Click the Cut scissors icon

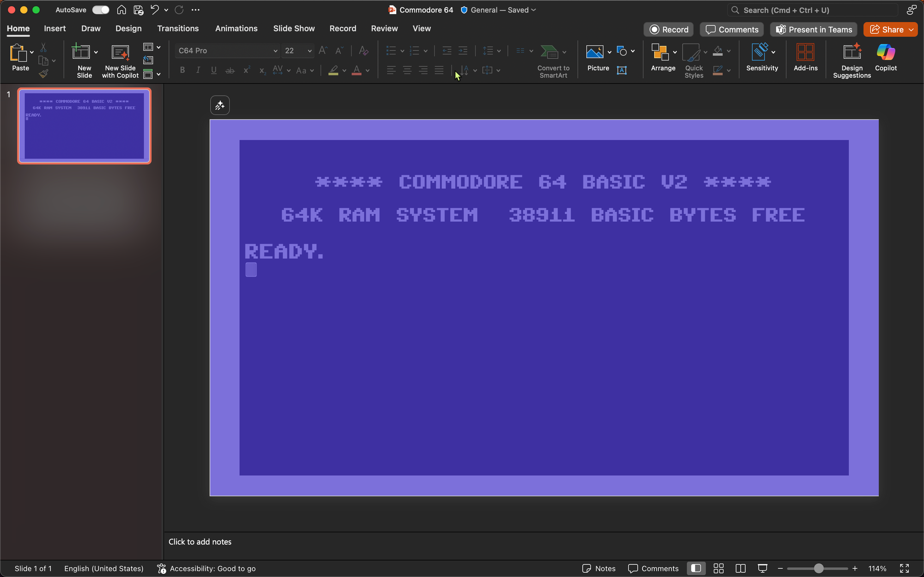click(x=43, y=48)
